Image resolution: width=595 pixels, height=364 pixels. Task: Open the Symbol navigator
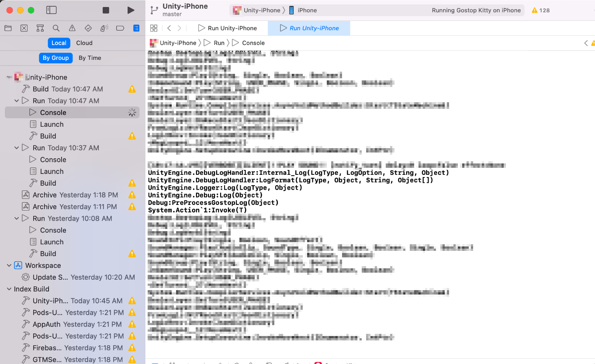(40, 28)
